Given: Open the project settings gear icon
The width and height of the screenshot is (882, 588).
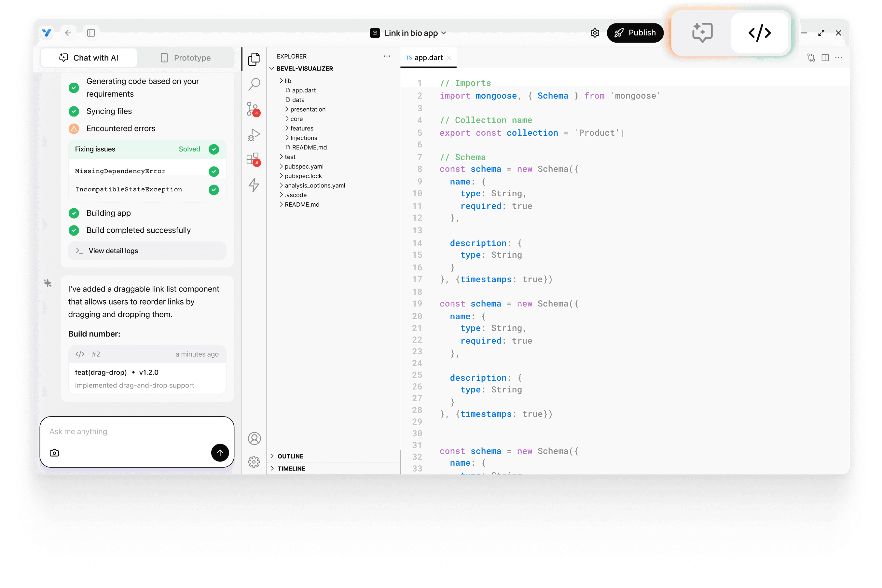Looking at the screenshot, I should tap(595, 33).
